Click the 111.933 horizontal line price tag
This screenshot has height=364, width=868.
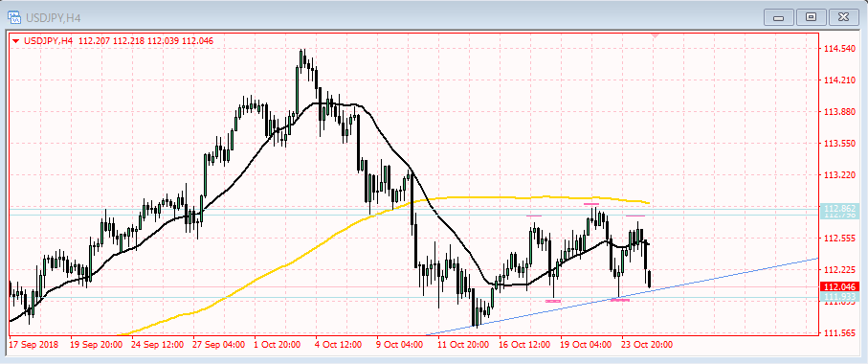[x=839, y=298]
